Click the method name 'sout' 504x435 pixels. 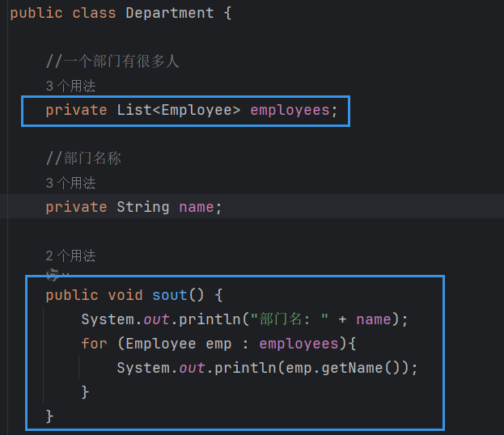click(x=169, y=295)
